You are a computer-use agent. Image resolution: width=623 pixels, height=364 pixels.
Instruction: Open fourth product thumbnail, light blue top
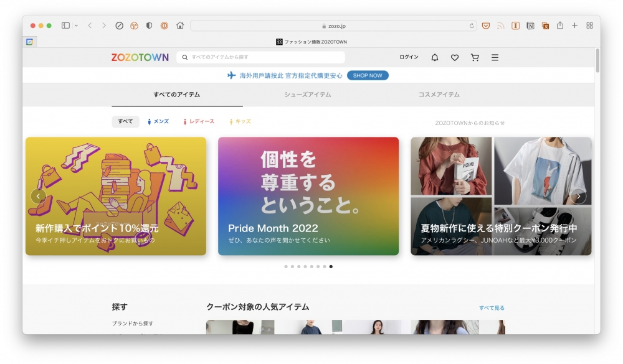(x=445, y=327)
